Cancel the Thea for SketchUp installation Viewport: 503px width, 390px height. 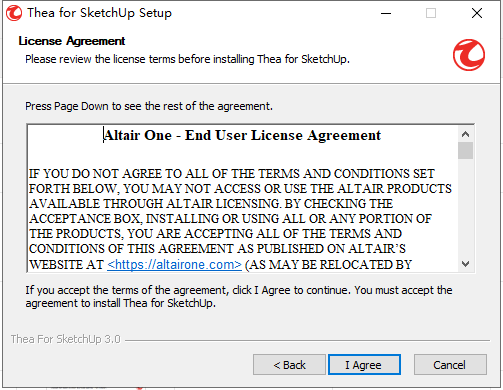coord(450,365)
